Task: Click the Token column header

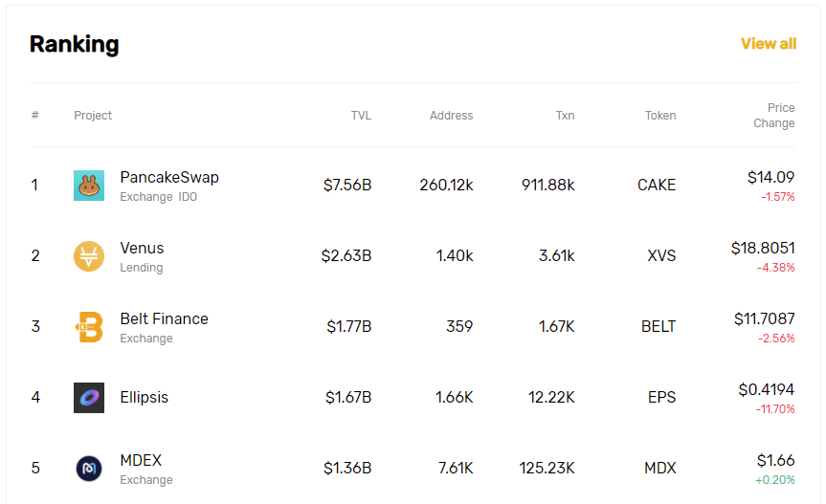Action: coord(660,115)
